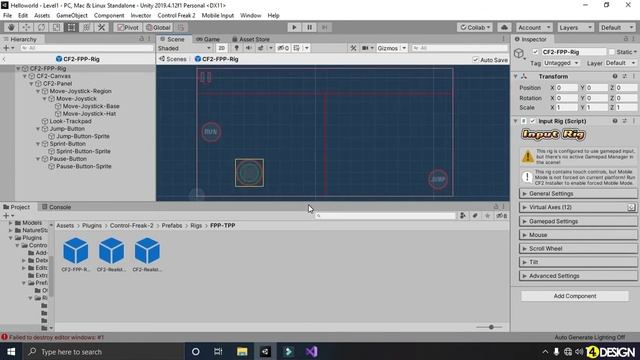Open the Component menu
Screen dimensions: 640x360
[x=109, y=16]
